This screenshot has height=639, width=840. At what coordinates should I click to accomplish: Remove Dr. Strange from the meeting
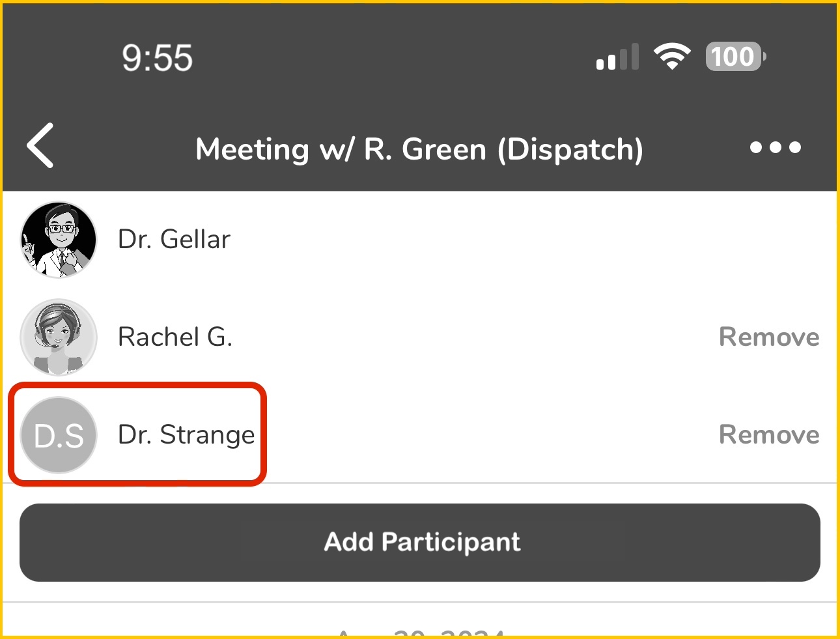(768, 435)
